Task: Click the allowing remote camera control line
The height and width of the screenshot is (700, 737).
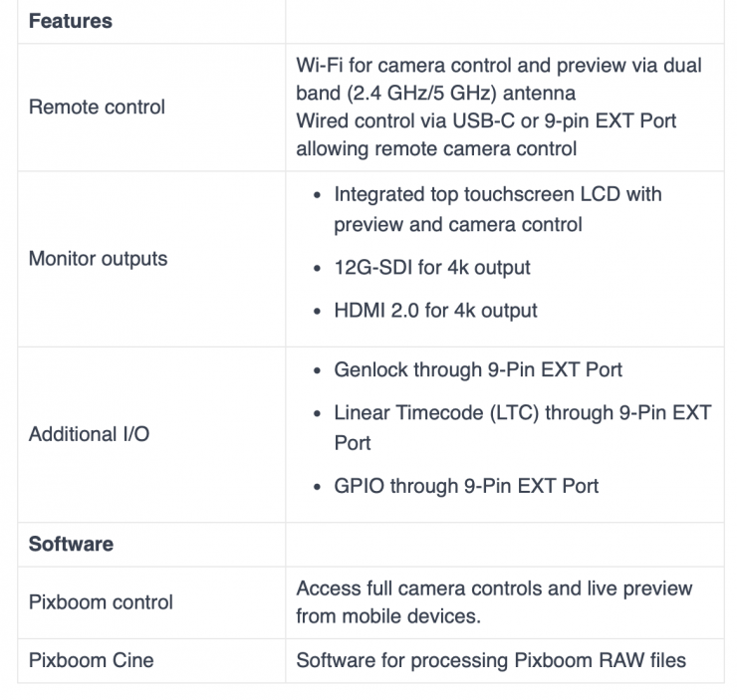Action: pos(436,148)
